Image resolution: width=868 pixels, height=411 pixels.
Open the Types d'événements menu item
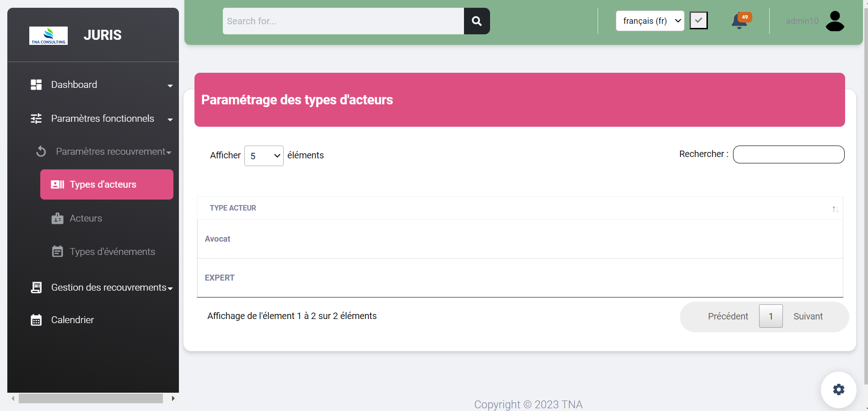tap(112, 252)
